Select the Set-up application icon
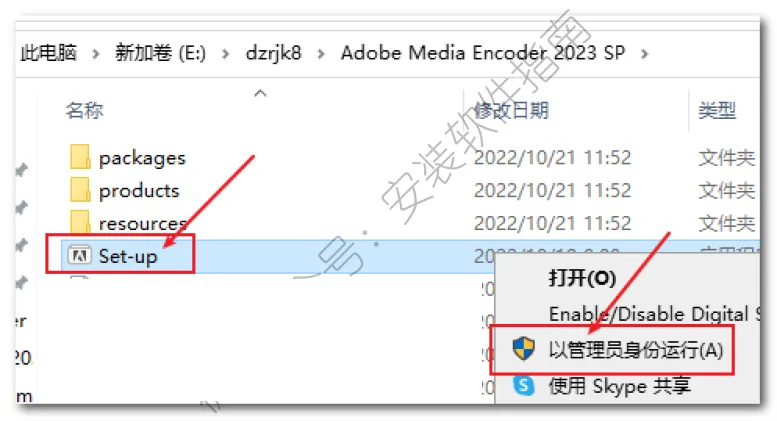Viewport: 777px width, 421px height. (80, 256)
